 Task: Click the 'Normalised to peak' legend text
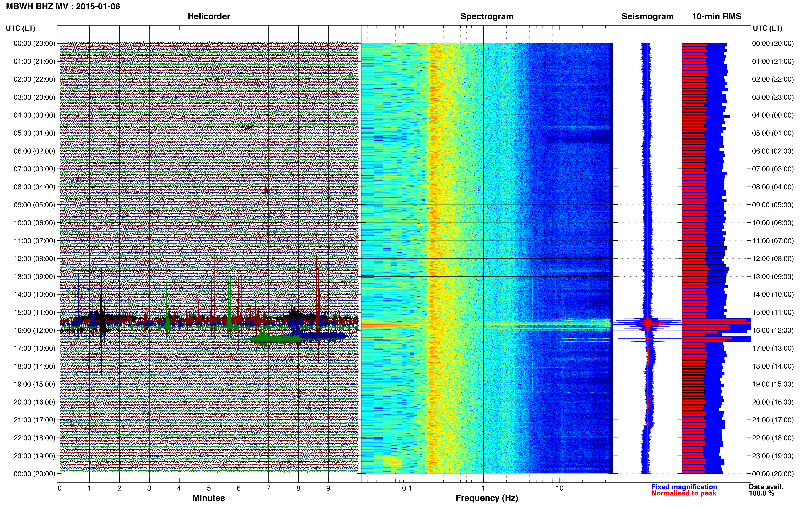tap(684, 493)
